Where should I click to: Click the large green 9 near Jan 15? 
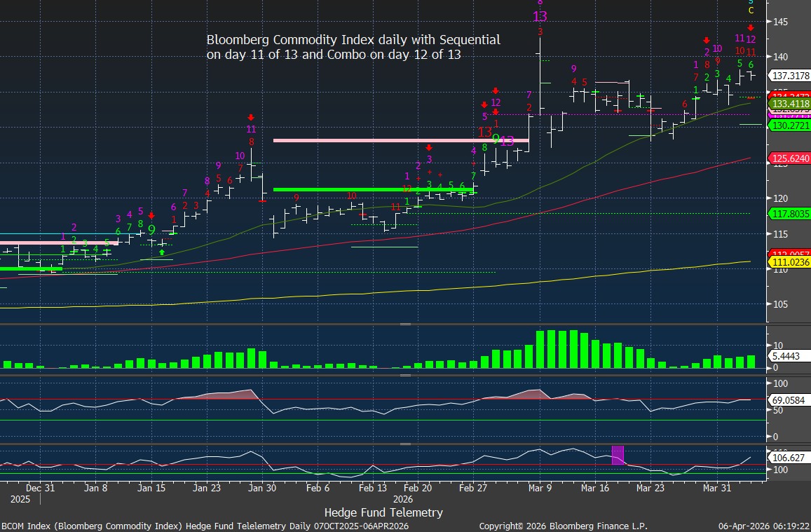[151, 230]
